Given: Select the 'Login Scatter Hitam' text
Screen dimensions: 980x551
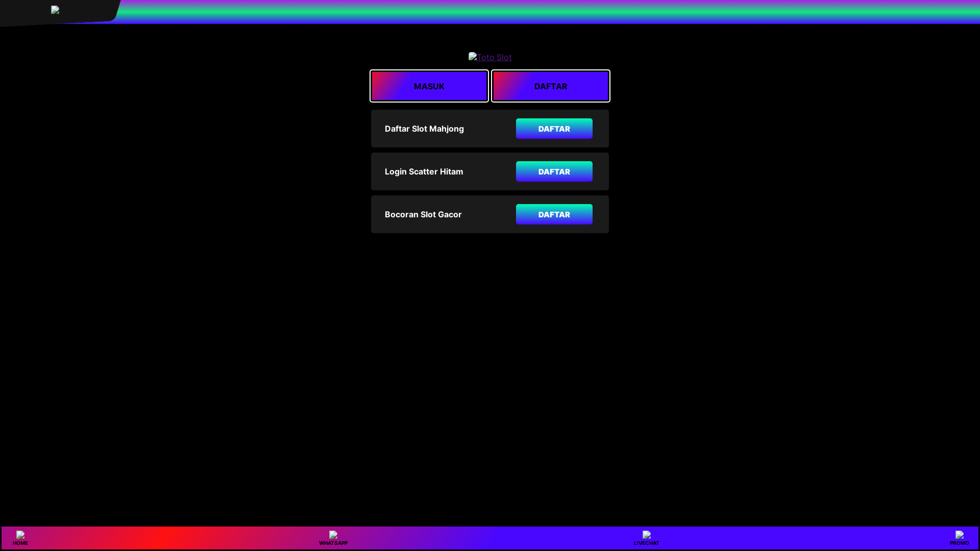Looking at the screenshot, I should click(424, 171).
